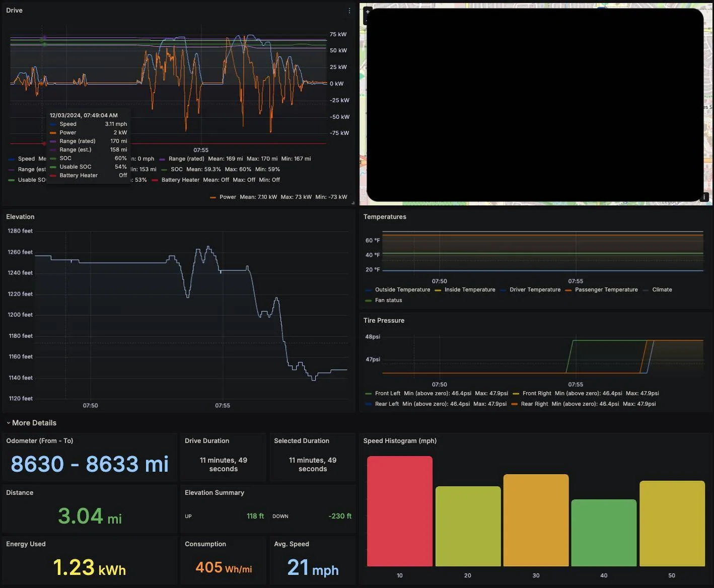The height and width of the screenshot is (588, 714).
Task: Toggle Outside Temperature legend entry
Action: (x=402, y=290)
